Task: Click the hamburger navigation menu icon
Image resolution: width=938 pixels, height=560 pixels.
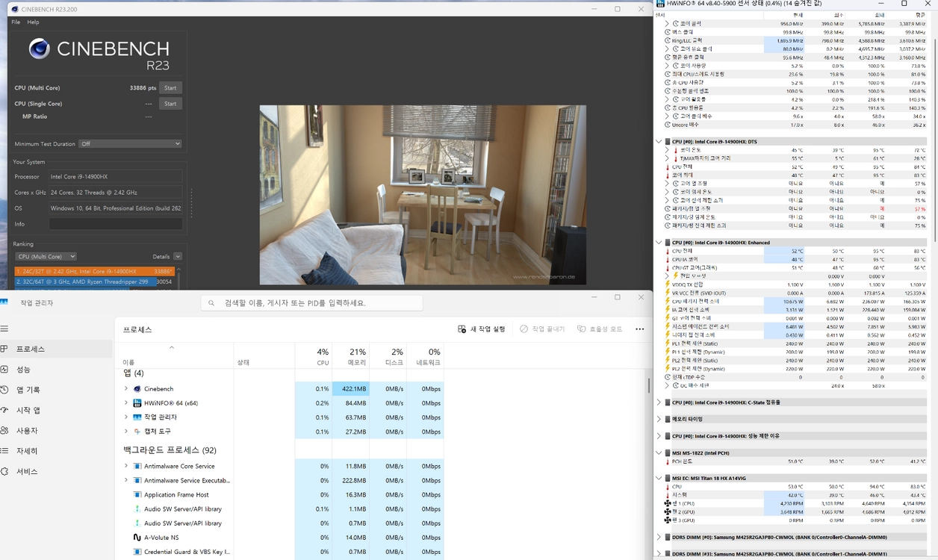Action: [4, 329]
